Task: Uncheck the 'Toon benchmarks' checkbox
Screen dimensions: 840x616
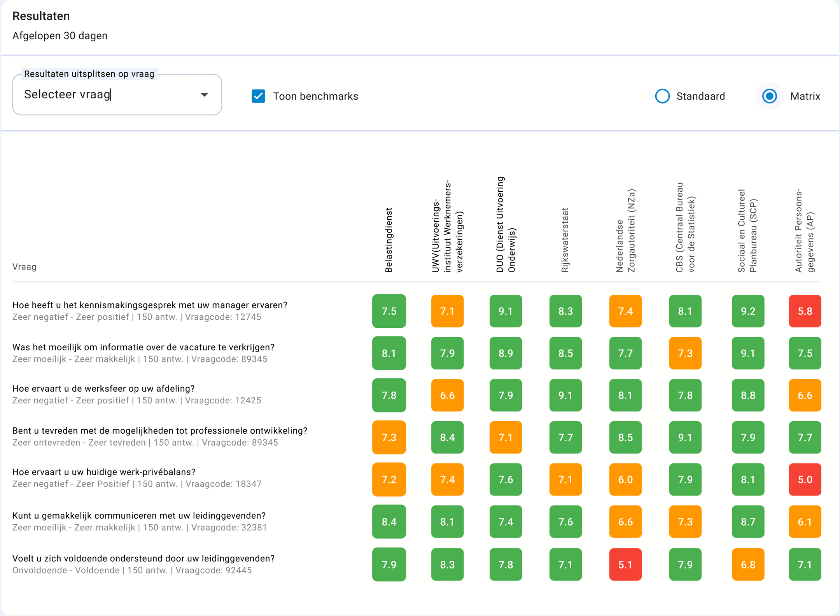Action: click(259, 96)
